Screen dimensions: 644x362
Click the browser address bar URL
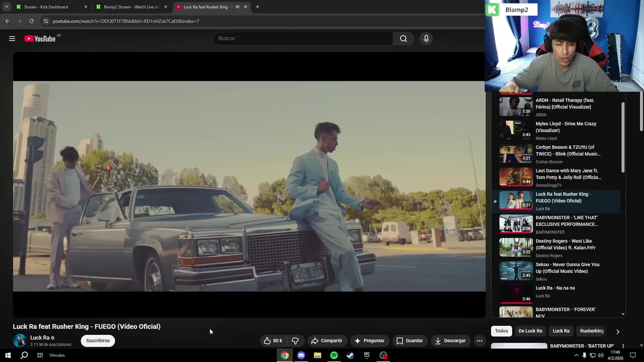pyautogui.click(x=126, y=21)
